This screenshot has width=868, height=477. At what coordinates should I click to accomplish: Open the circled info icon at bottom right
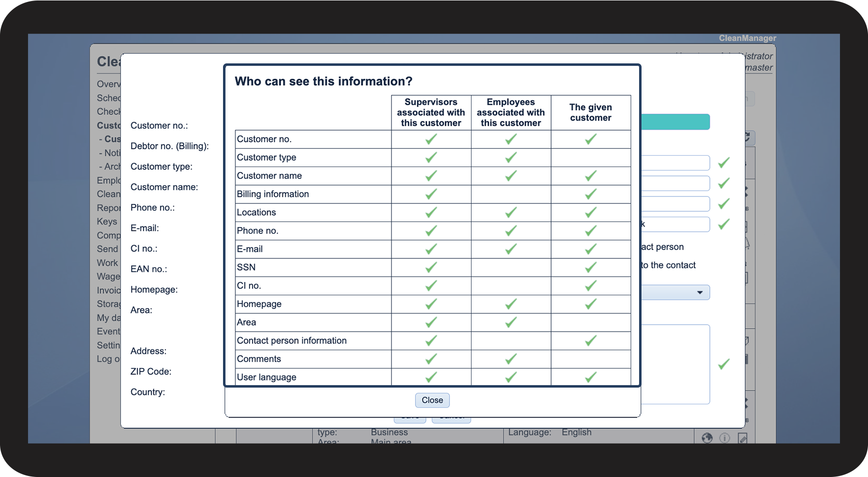725,438
